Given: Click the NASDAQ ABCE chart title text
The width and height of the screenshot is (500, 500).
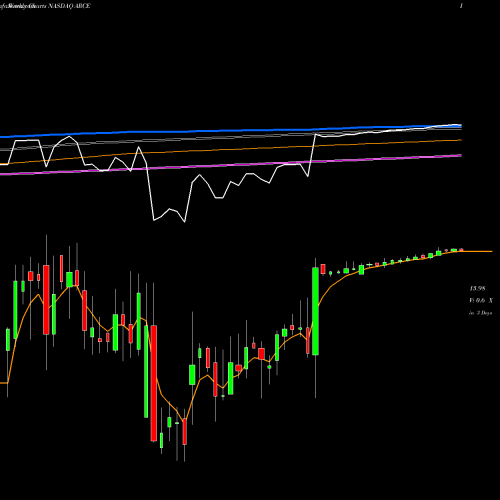Looking at the screenshot, I should point(69,6).
